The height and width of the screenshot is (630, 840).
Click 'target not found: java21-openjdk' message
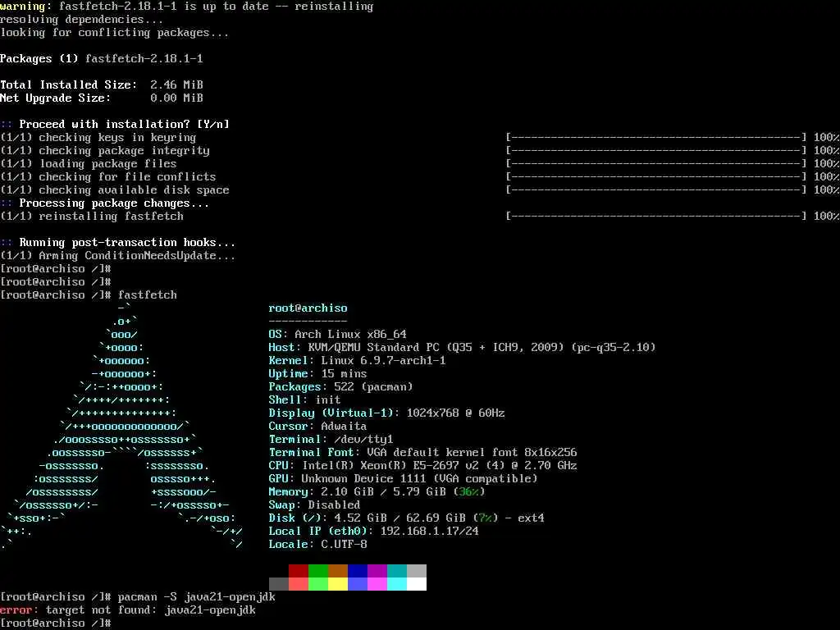point(151,610)
